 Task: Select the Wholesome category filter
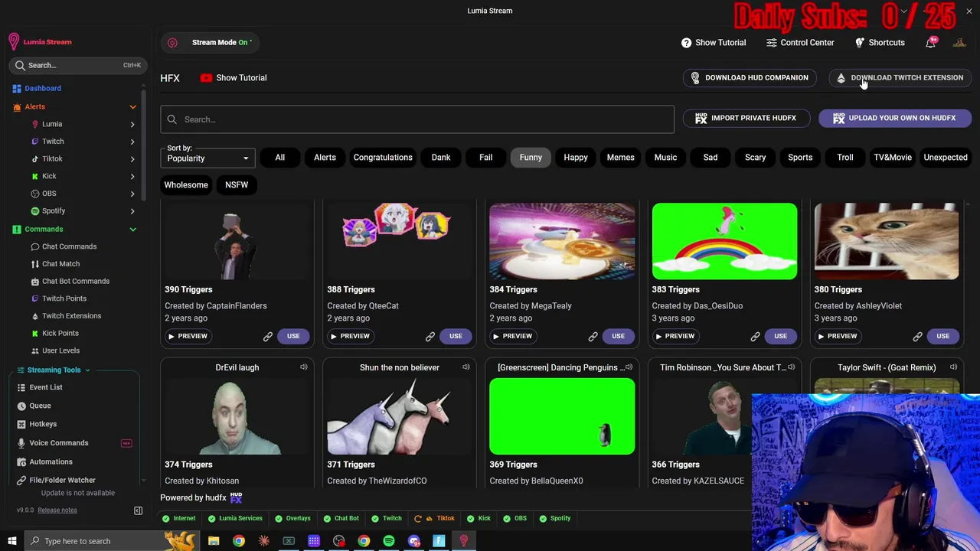[x=186, y=185]
